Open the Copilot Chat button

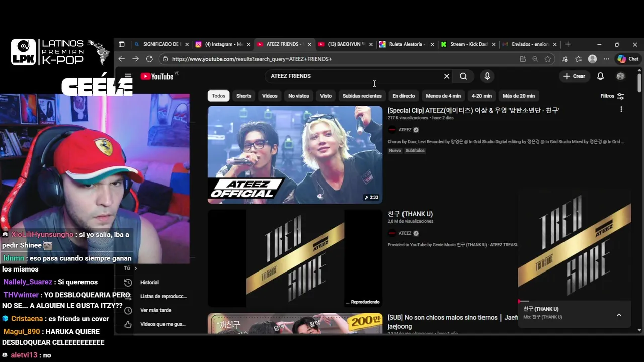(x=628, y=59)
